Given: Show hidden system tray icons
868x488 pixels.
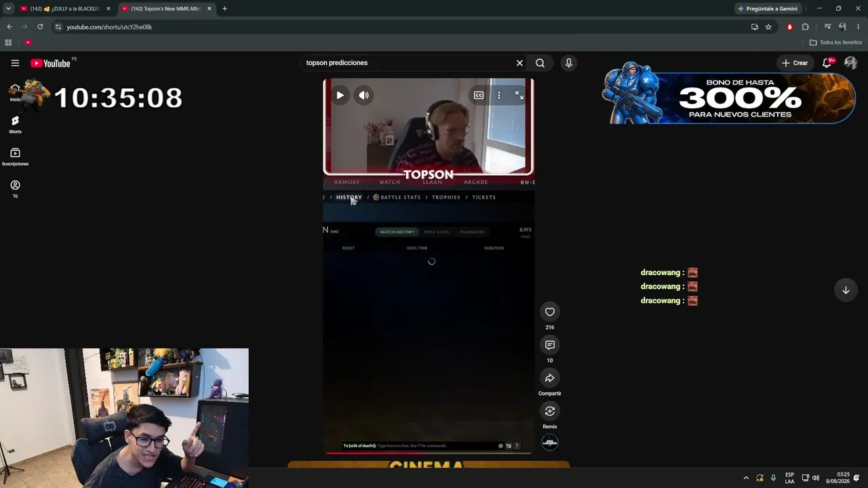Looking at the screenshot, I should pyautogui.click(x=746, y=478).
